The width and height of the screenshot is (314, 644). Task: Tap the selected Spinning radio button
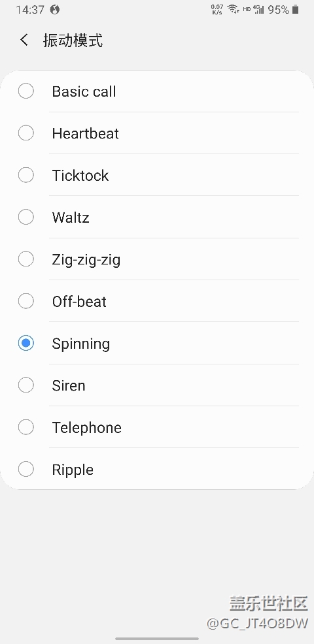coord(26,343)
